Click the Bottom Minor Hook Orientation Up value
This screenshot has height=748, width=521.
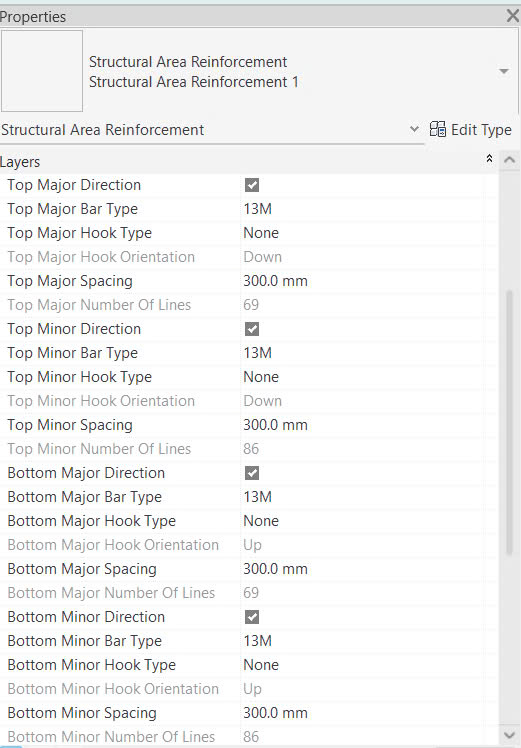pyautogui.click(x=252, y=689)
